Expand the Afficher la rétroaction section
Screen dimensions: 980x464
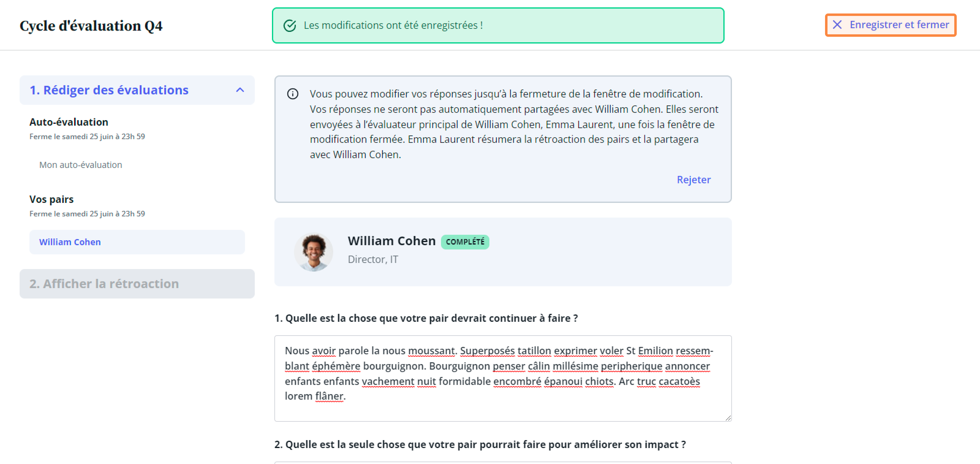point(137,284)
